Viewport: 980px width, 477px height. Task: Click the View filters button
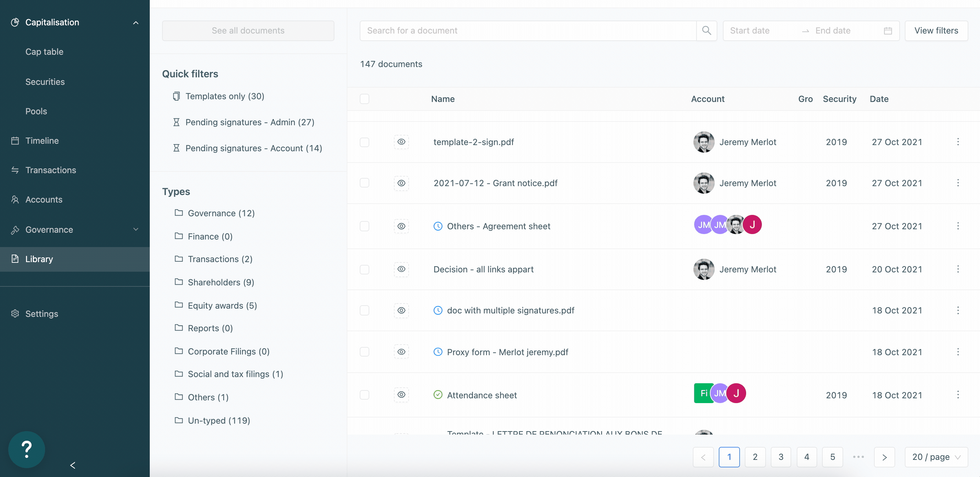(x=936, y=30)
